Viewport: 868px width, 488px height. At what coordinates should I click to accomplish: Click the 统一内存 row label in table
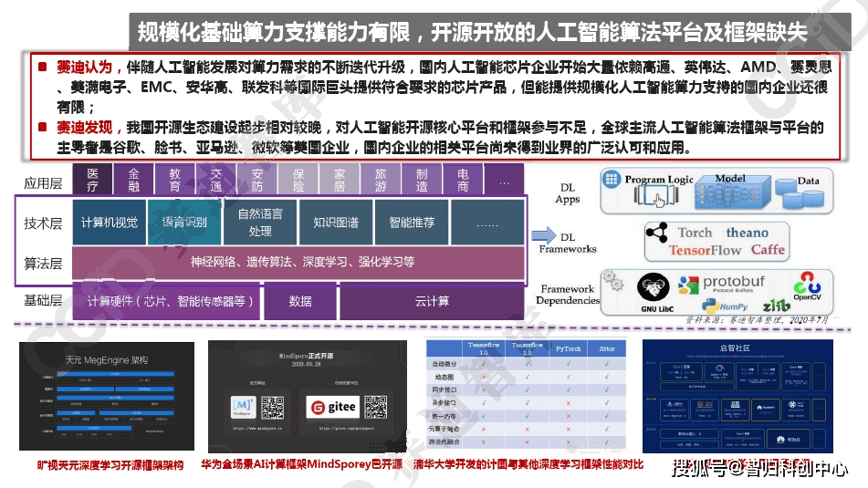444,416
